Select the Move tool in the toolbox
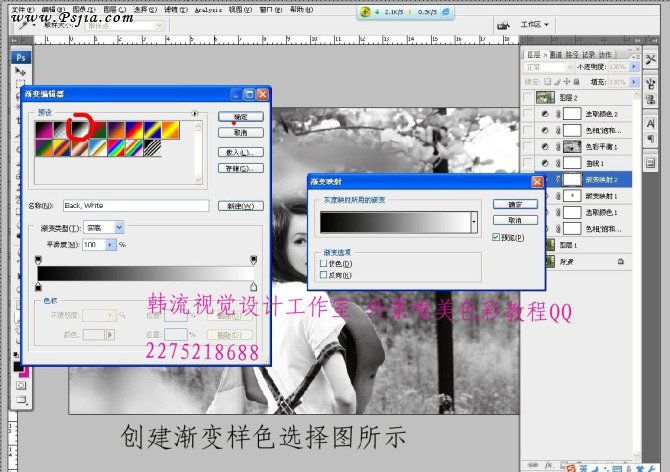The width and height of the screenshot is (670, 472). pyautogui.click(x=20, y=71)
